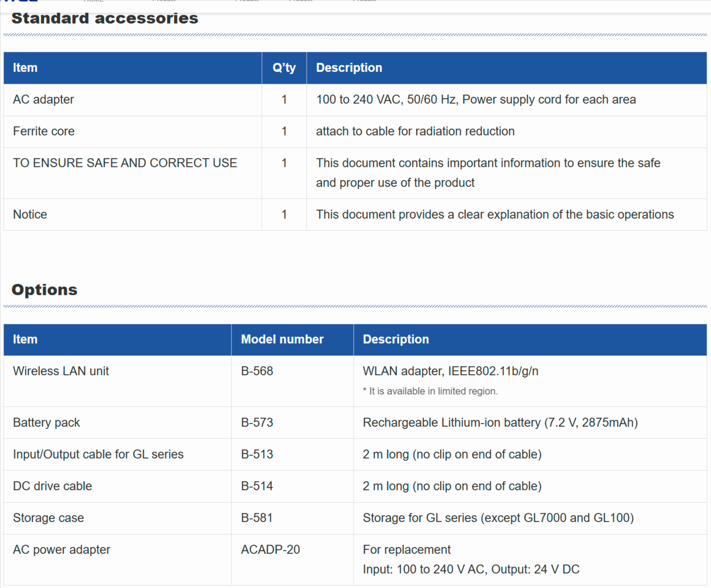Click the Notice item cell
711x588 pixels.
pyautogui.click(x=30, y=214)
